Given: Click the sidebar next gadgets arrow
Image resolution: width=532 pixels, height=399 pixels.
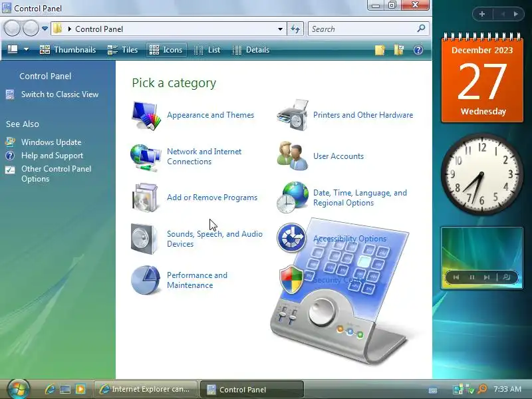Looking at the screenshot, I should (515, 14).
